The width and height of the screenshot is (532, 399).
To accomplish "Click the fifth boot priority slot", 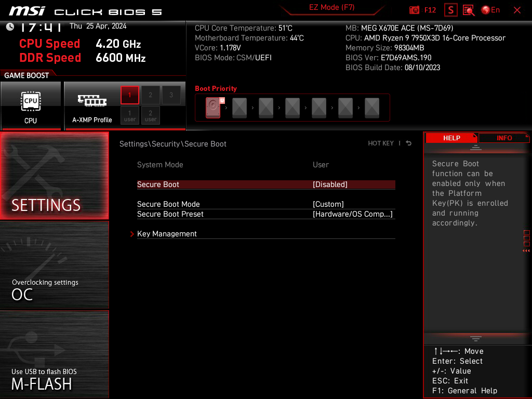I will (x=319, y=108).
